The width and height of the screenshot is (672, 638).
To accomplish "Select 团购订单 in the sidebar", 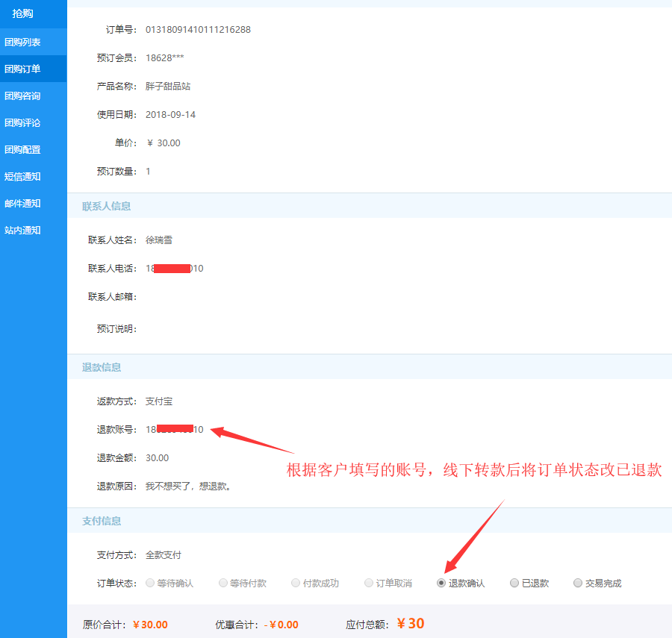I will point(23,69).
